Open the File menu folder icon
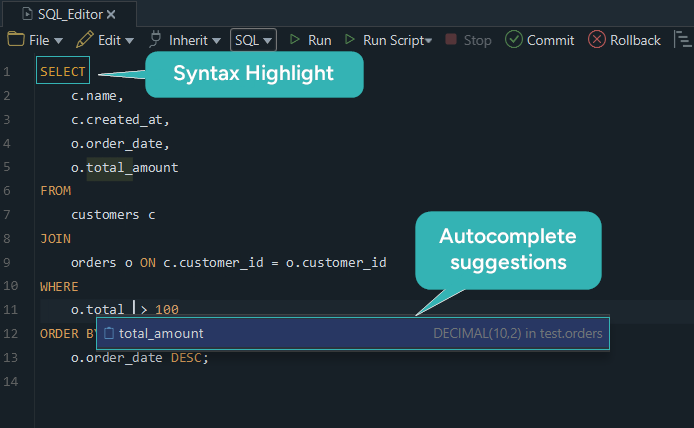The width and height of the screenshot is (694, 428). click(x=16, y=39)
